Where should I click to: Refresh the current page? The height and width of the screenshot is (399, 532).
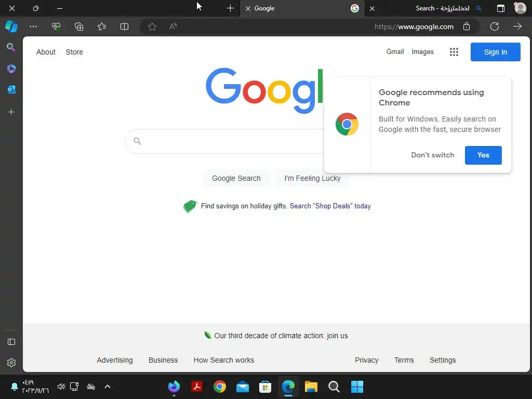point(495,26)
